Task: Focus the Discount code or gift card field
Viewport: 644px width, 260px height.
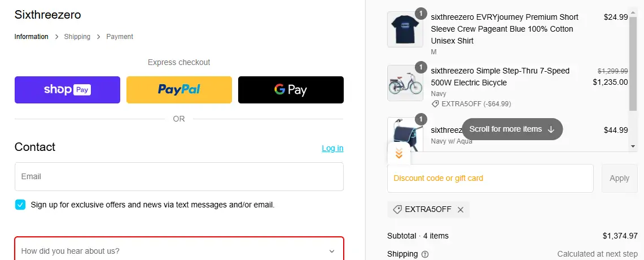Action: coord(490,178)
